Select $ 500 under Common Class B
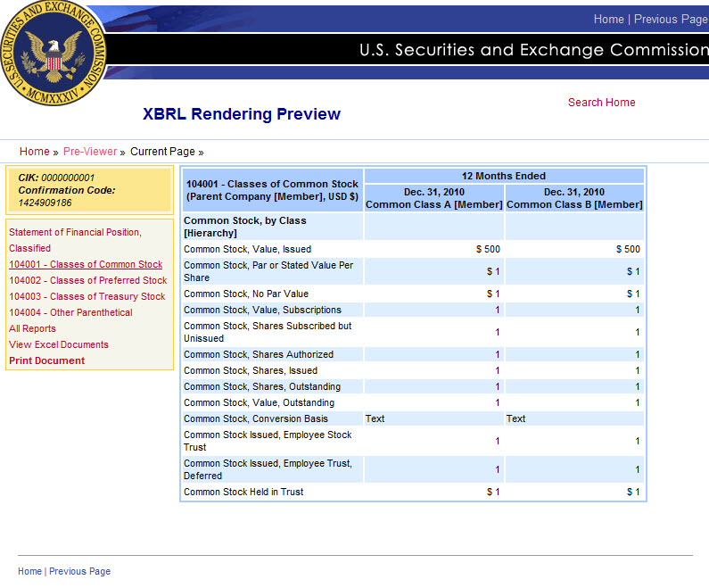The image size is (709, 588). (x=628, y=249)
